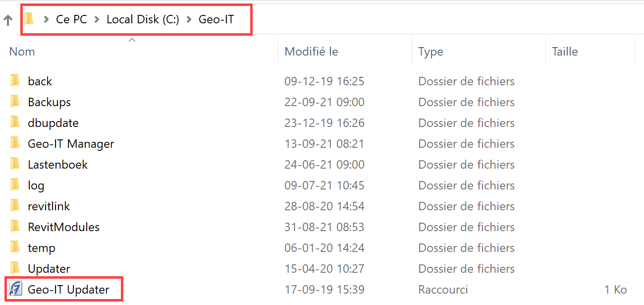Navigate to Local Disk (C:) breadcrumb
The width and height of the screenshot is (644, 305).
click(x=143, y=20)
